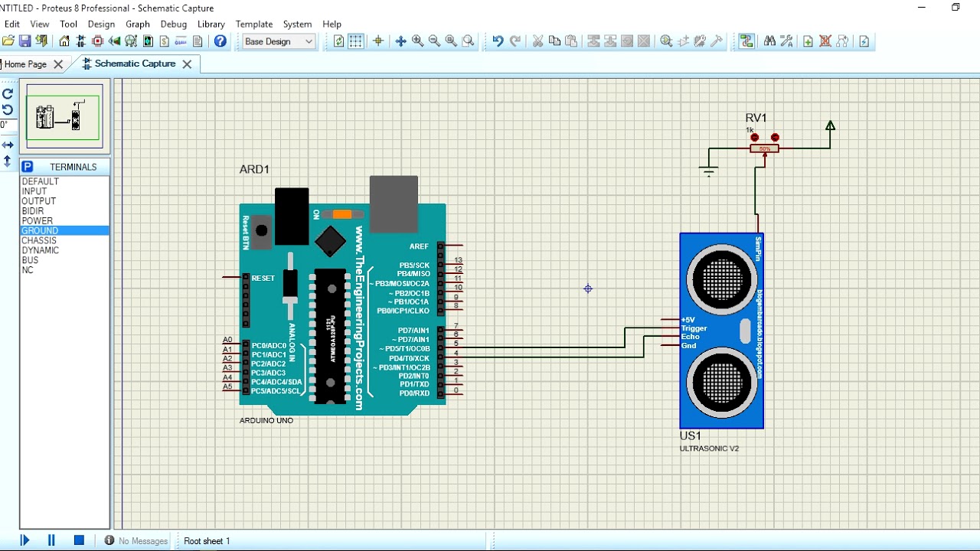The height and width of the screenshot is (551, 980).
Task: Click the rotate clockwise arrow
Action: (x=8, y=94)
